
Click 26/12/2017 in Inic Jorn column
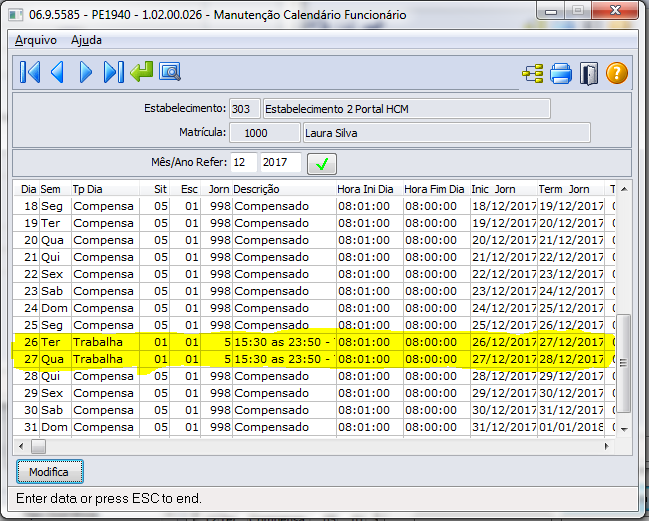pos(504,342)
